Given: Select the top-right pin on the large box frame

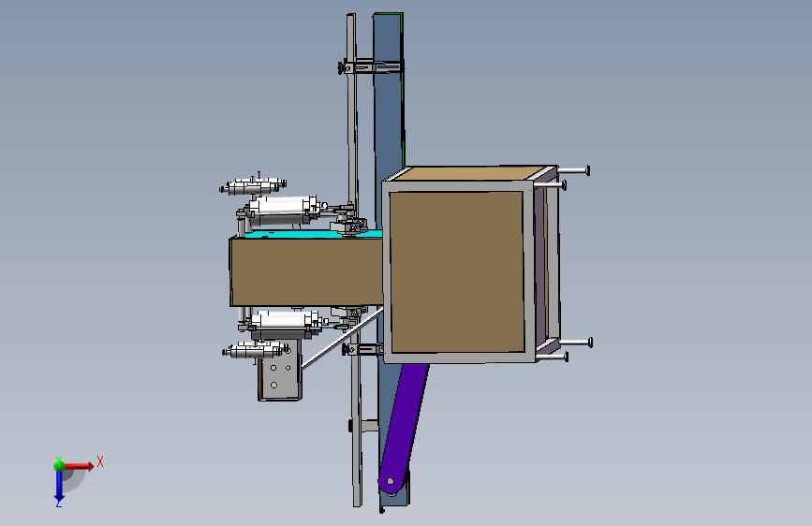Looking at the screenshot, I should 573,170.
